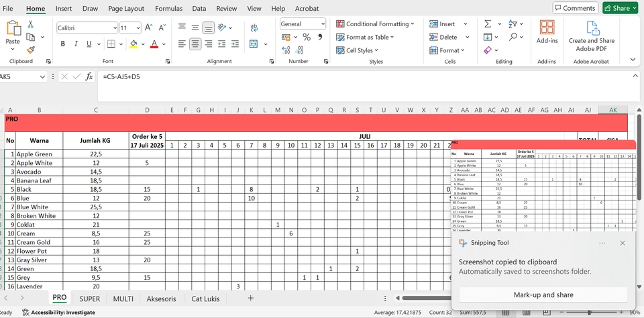Toggle Bold formatting
The height and width of the screenshot is (318, 644).
pyautogui.click(x=63, y=44)
